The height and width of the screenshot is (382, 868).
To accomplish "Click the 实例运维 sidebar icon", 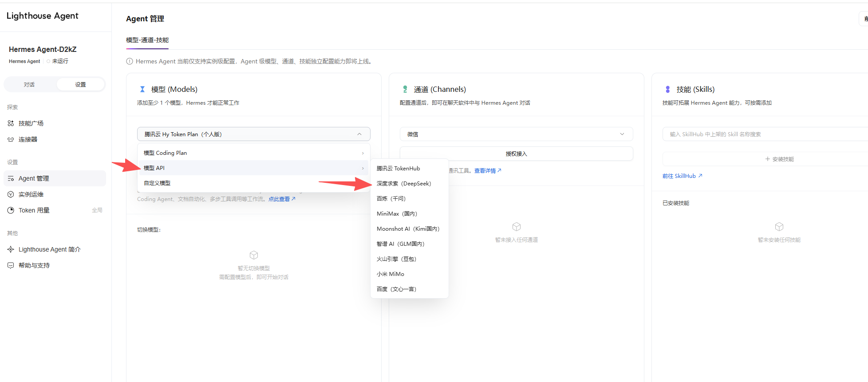I will point(11,194).
